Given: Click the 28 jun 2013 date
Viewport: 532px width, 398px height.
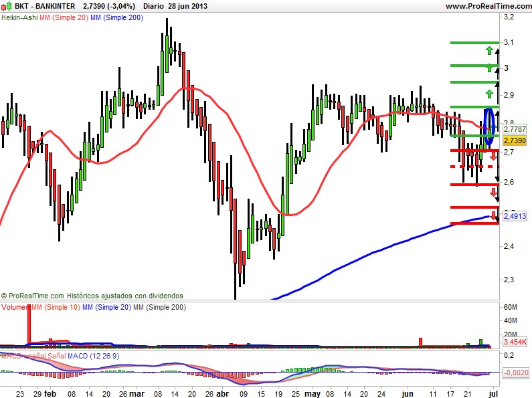Looking at the screenshot, I should (x=187, y=6).
